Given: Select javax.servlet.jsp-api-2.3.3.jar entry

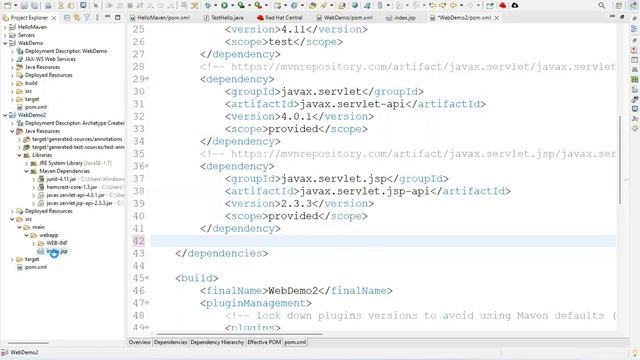Looking at the screenshot, I should click(x=79, y=203).
